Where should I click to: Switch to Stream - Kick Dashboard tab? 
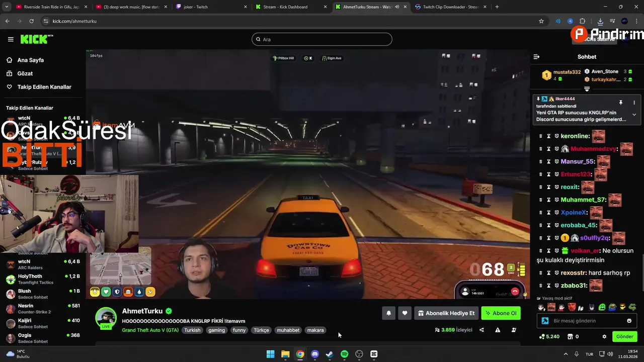pos(290,7)
